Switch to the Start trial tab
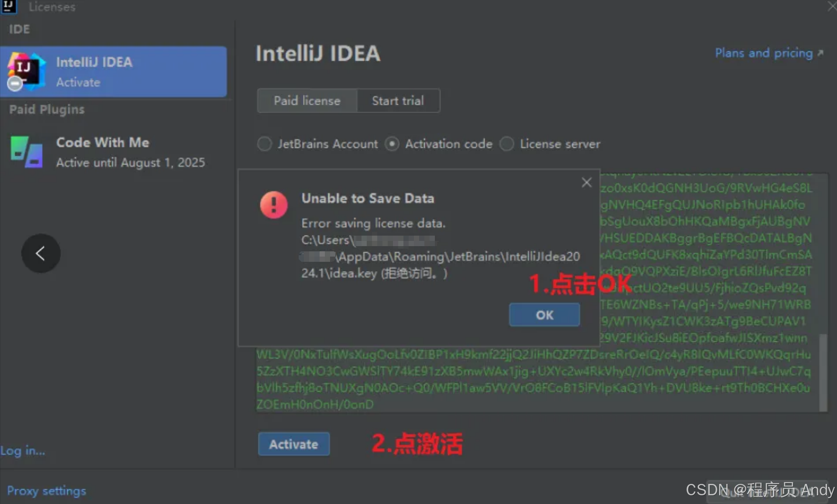Viewport: 837px width, 504px height. (x=398, y=101)
